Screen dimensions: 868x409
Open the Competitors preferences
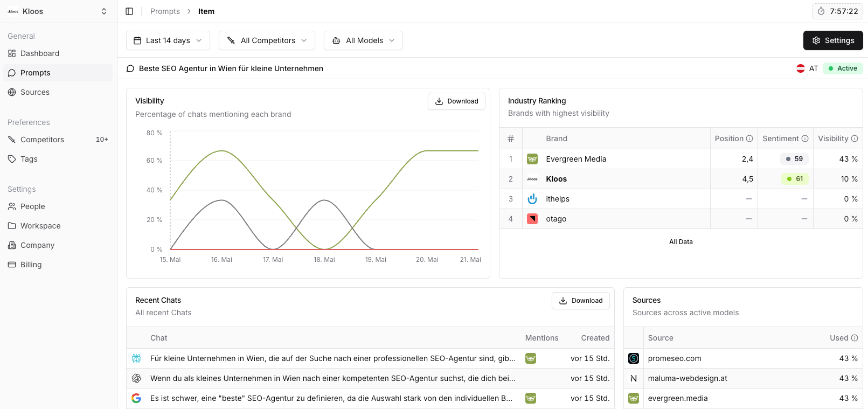tap(58, 140)
